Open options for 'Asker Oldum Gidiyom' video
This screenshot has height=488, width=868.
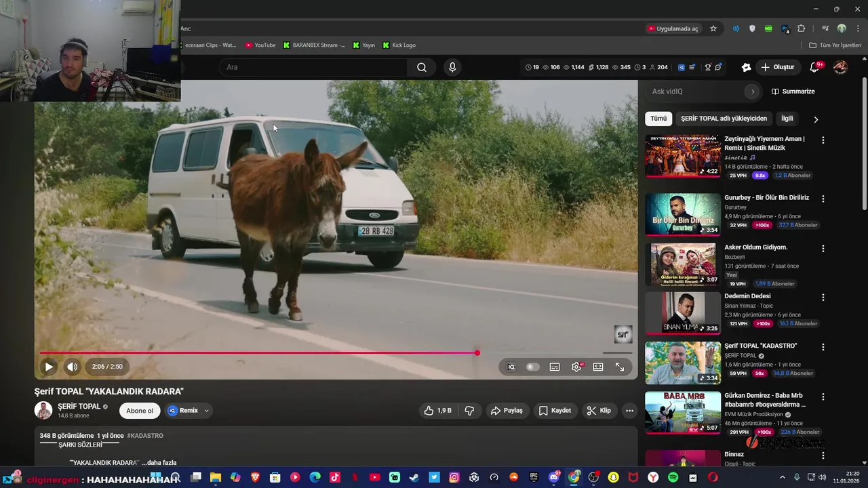point(823,249)
